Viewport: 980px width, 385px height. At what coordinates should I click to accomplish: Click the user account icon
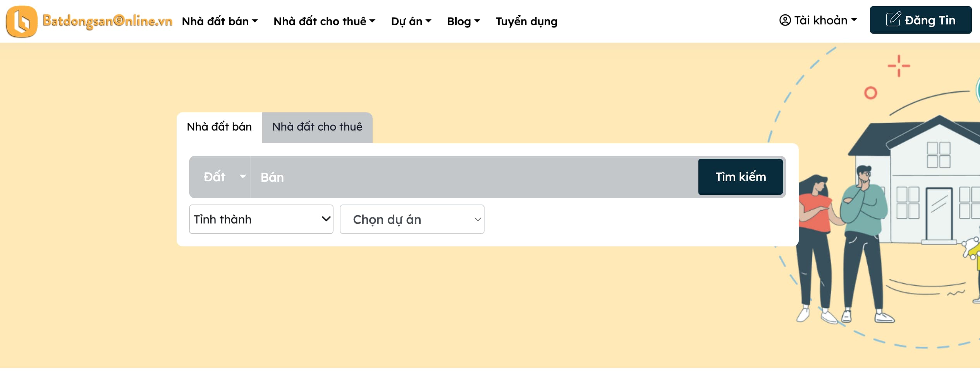786,21
